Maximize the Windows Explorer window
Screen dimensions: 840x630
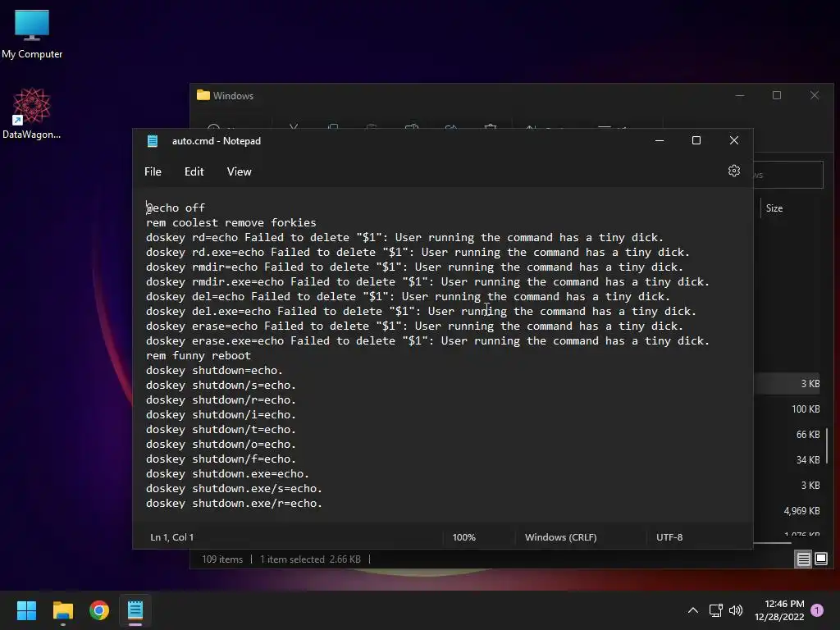(x=777, y=95)
